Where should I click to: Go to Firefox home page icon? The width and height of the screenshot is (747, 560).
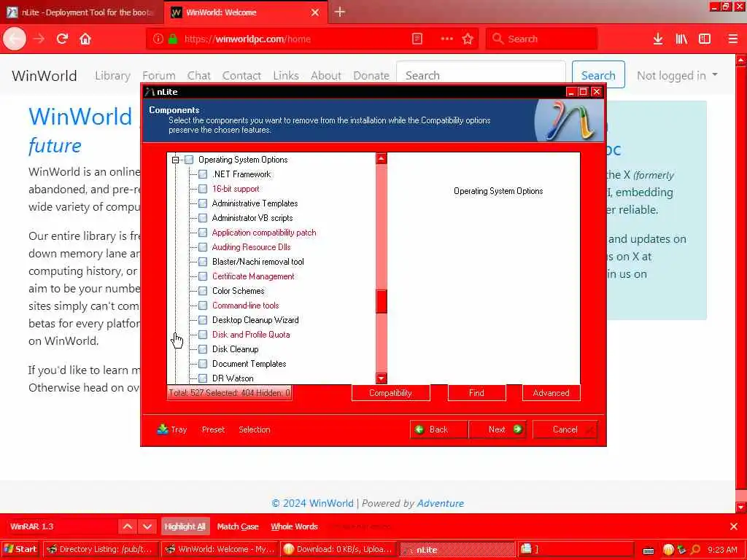(85, 39)
